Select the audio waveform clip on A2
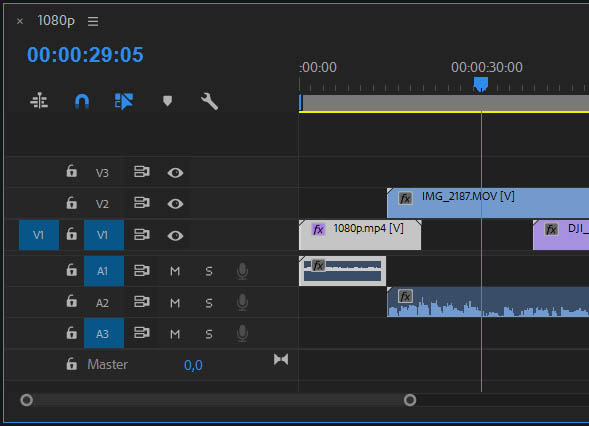 pos(488,302)
